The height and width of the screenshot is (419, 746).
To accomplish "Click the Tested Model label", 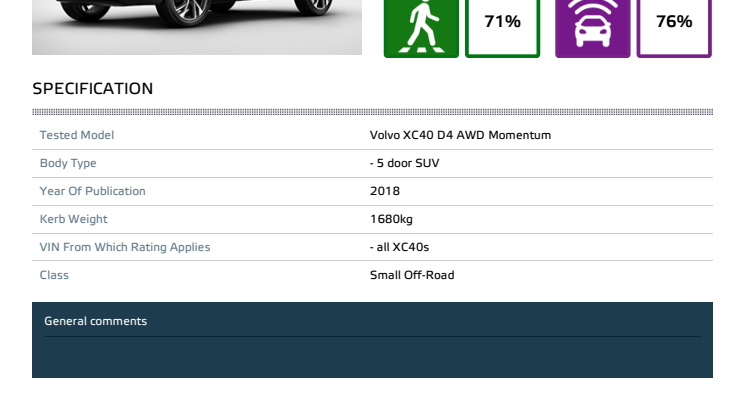I will coord(77,135).
